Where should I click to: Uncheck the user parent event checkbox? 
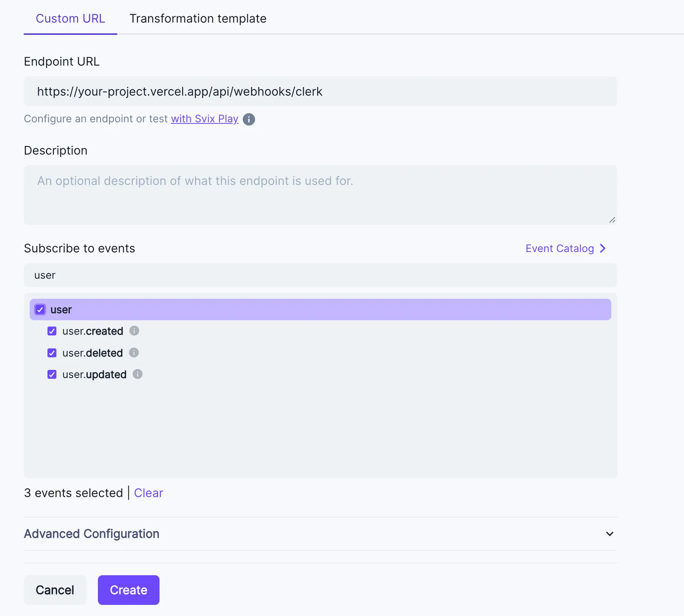tap(40, 309)
